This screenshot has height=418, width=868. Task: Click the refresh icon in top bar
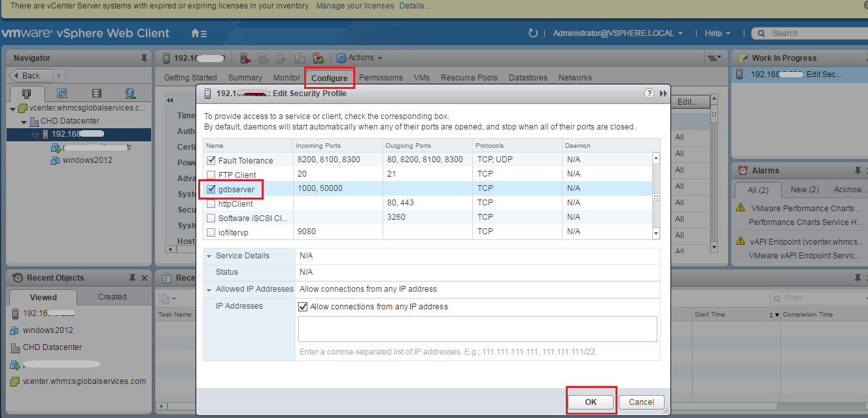pos(532,33)
